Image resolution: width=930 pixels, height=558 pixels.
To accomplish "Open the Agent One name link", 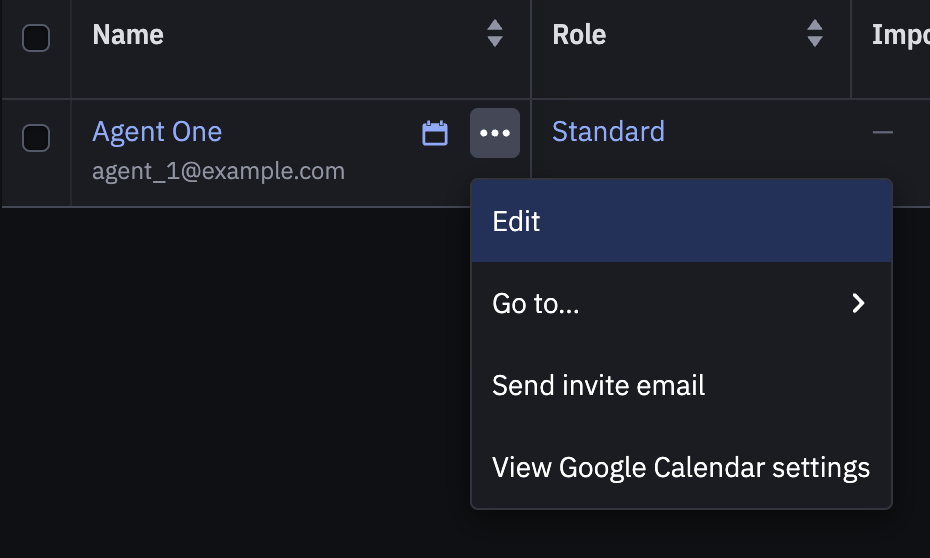I will (157, 132).
